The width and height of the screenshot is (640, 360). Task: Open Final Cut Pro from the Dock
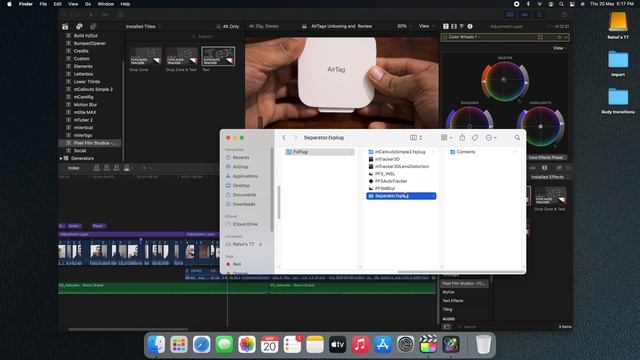point(428,344)
